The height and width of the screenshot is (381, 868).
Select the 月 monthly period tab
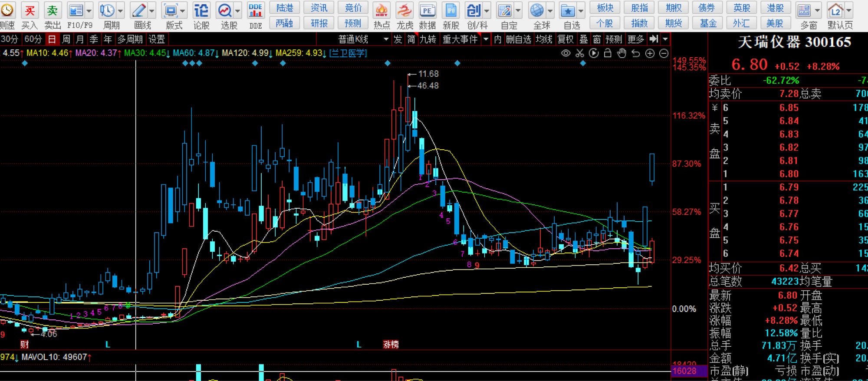click(80, 39)
